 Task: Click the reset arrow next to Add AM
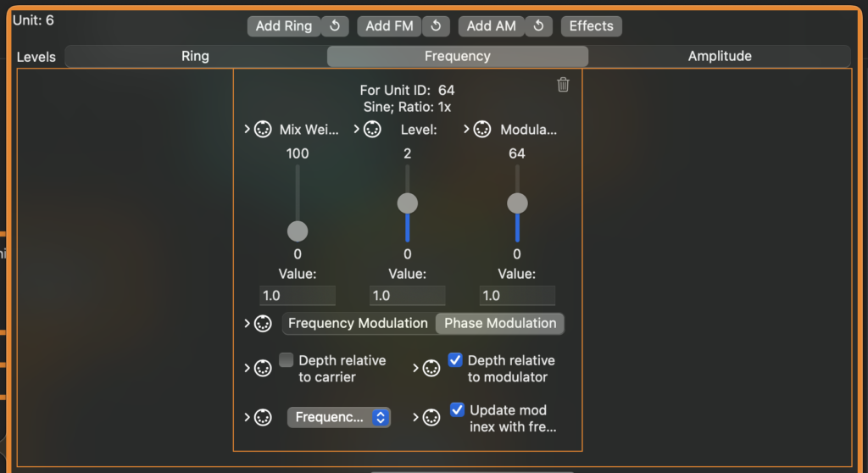pyautogui.click(x=538, y=26)
